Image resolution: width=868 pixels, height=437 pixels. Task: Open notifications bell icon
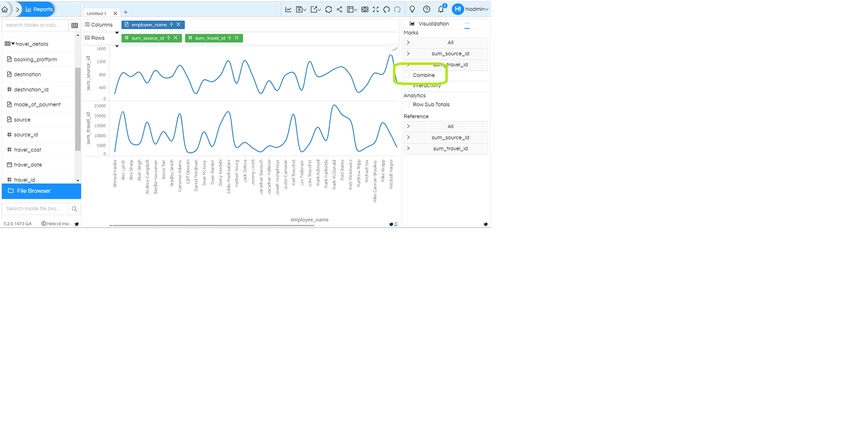441,9
